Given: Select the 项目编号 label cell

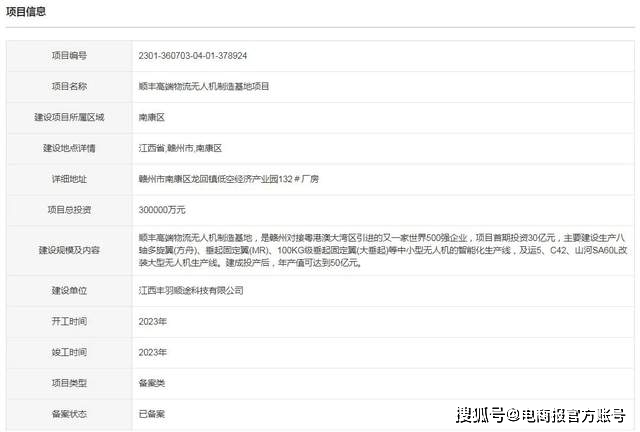Looking at the screenshot, I should tap(69, 56).
